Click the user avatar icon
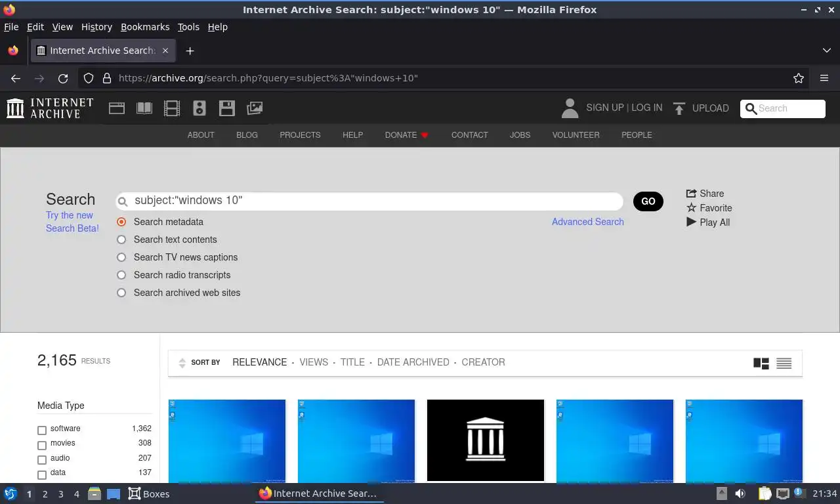 570,108
